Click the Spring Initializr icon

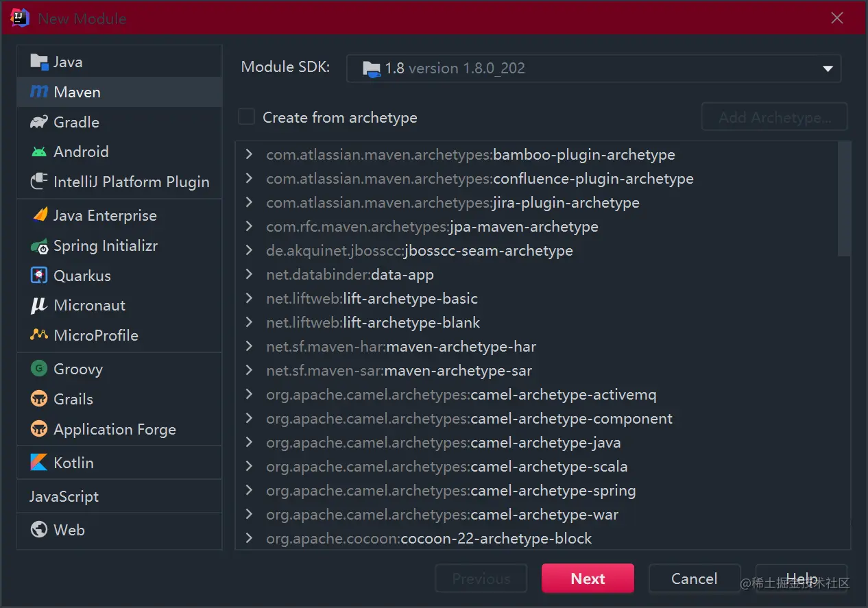pyautogui.click(x=39, y=245)
